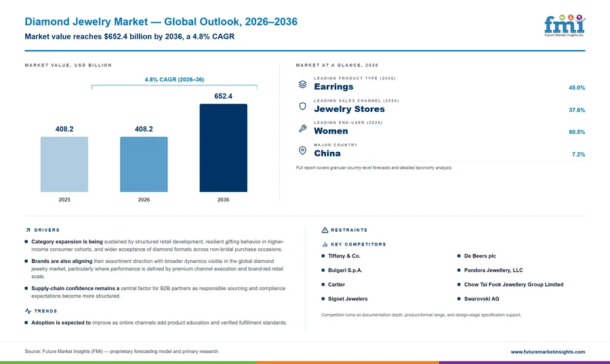Viewport: 610px width, 364px height.
Task: Click the 2026 axis label
Action: click(x=144, y=200)
